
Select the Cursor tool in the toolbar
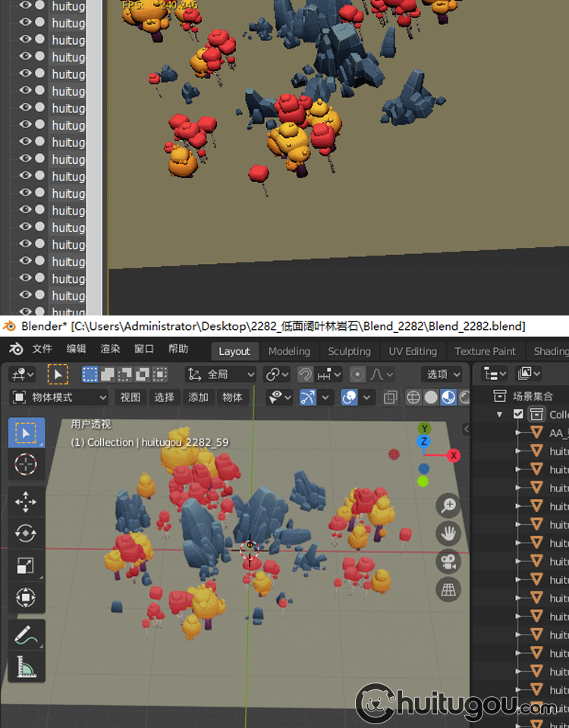tap(26, 464)
